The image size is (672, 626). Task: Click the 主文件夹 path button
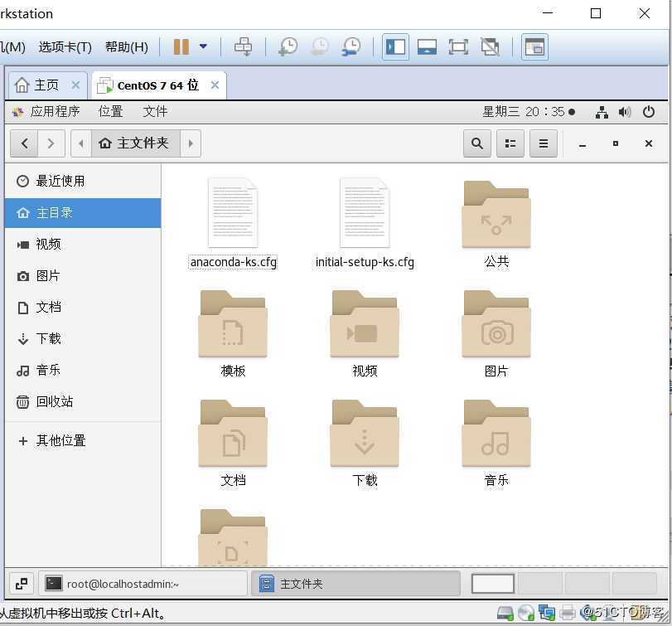pos(135,143)
